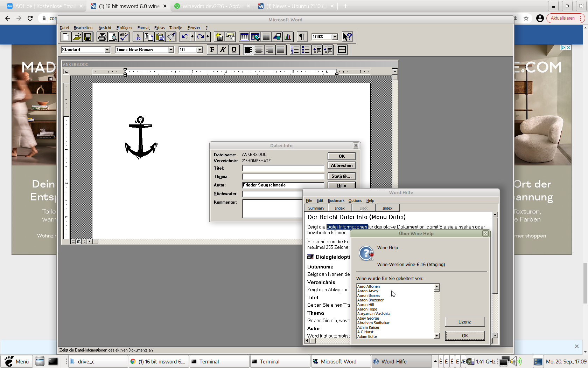The image size is (588, 368).
Task: Open the Menü button on the taskbar
Action: [17, 362]
